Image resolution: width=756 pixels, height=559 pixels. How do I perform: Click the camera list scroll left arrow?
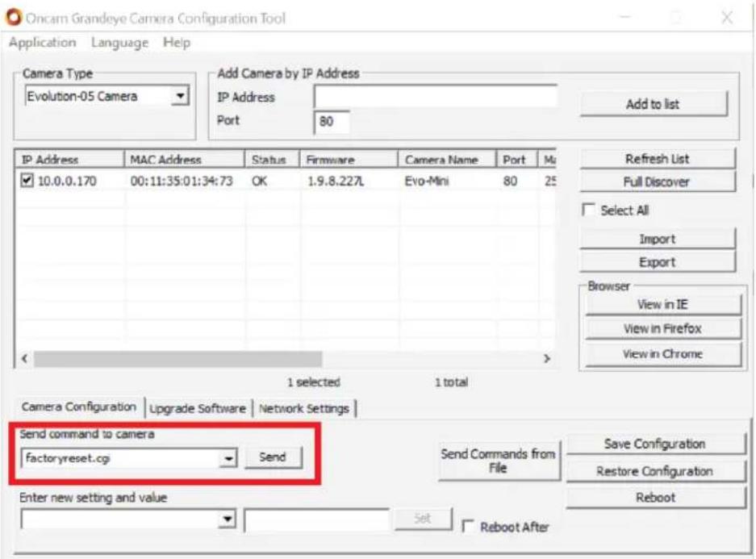pyautogui.click(x=24, y=358)
